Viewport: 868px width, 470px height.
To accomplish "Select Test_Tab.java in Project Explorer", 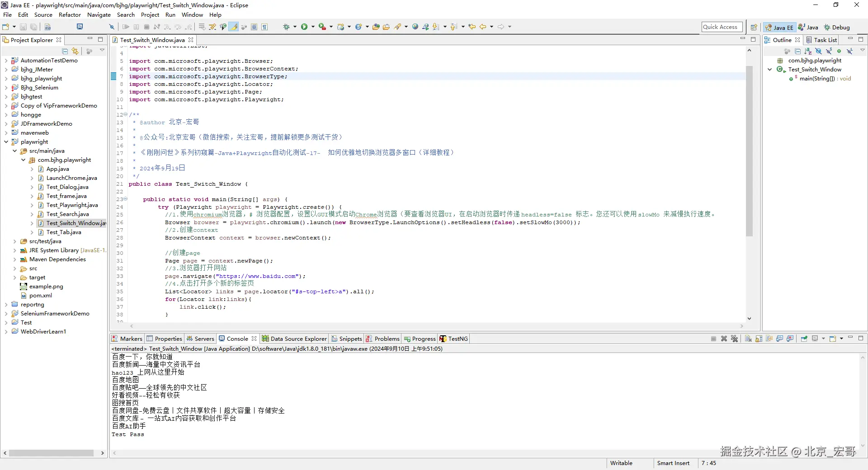I will pos(64,232).
